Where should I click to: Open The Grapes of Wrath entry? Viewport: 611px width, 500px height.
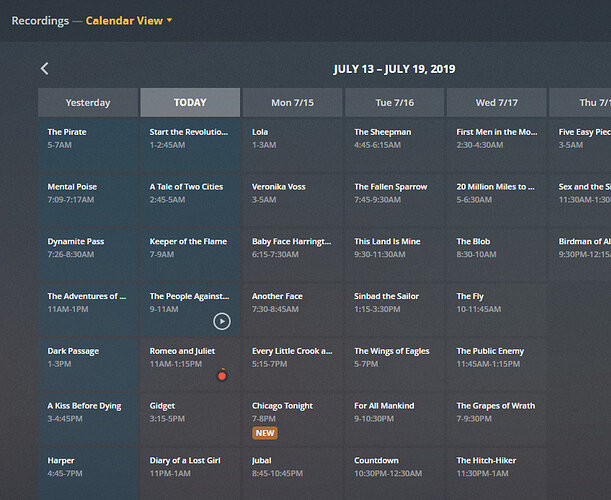pos(496,419)
